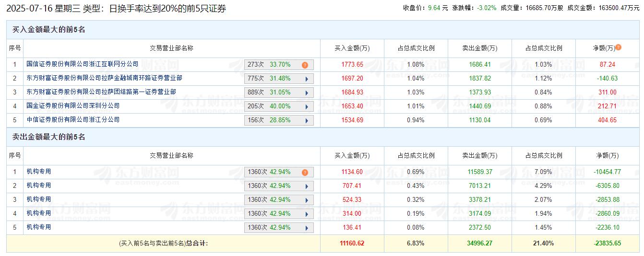Expand the 1360次 stats in sell-table row 4
This screenshot has height=256, width=644.
[306, 214]
